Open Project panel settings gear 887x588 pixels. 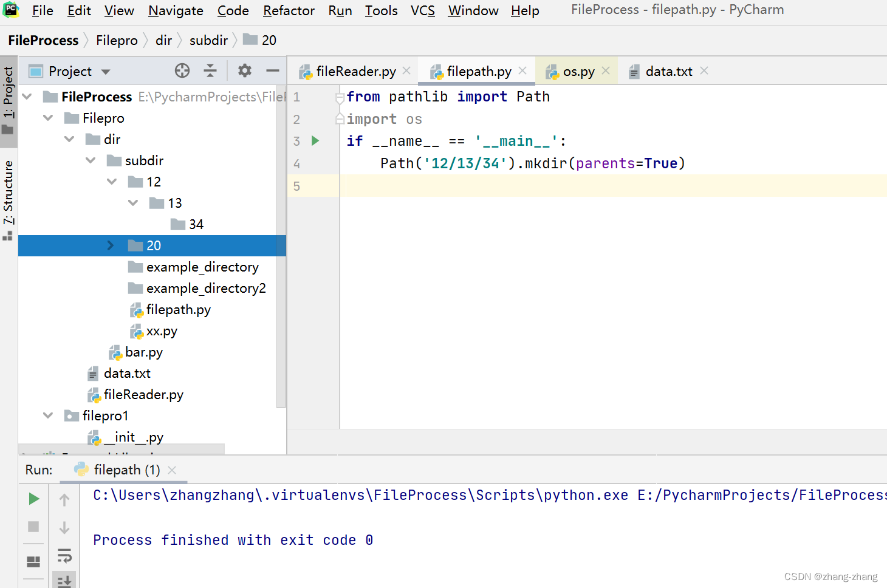click(245, 71)
